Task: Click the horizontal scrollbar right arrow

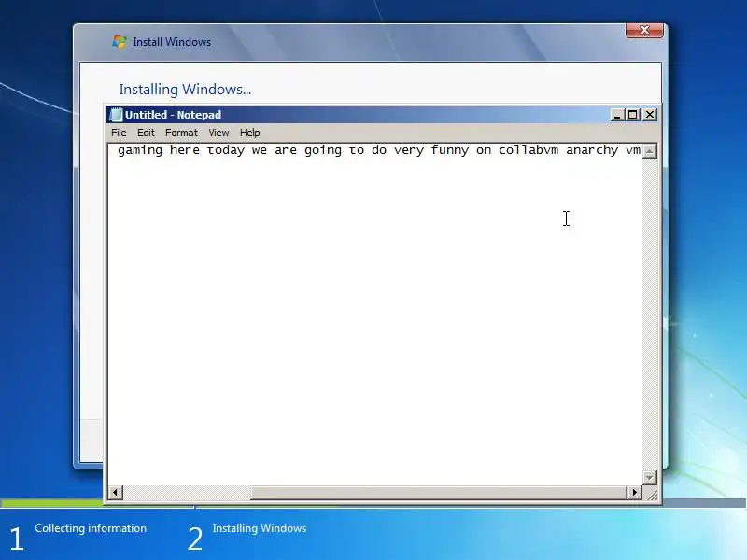Action: (634, 492)
